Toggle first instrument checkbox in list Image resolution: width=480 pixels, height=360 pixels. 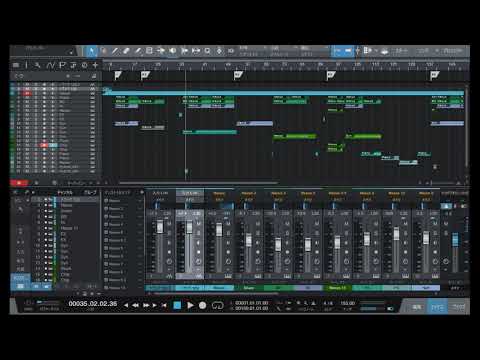pyautogui.click(x=106, y=201)
